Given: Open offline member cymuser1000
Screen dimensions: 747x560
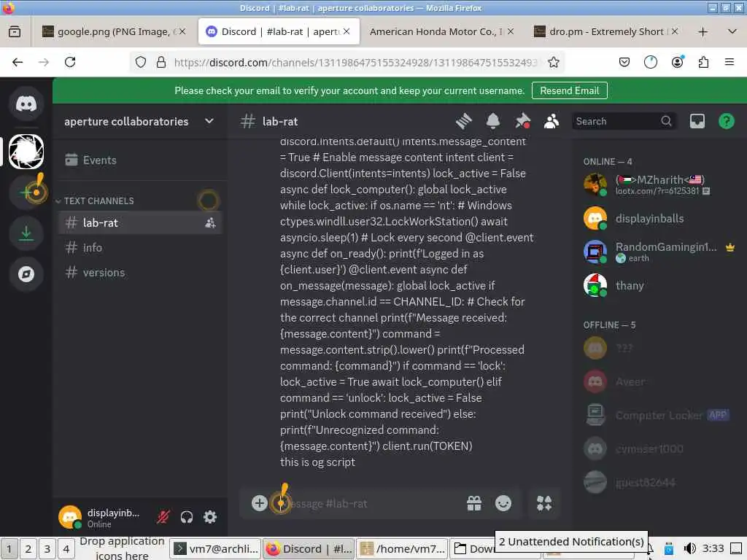Looking at the screenshot, I should tap(659, 448).
